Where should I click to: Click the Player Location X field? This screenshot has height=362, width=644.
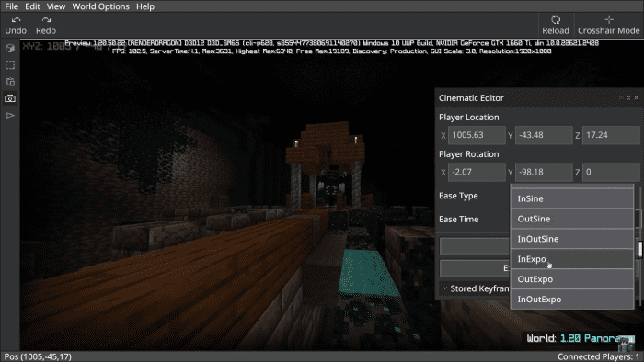[x=477, y=135]
